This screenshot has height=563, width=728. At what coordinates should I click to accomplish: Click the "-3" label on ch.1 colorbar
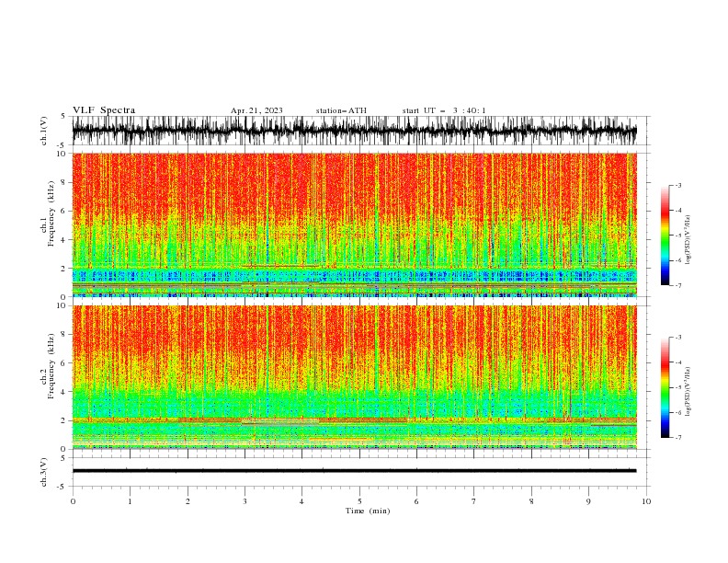(x=677, y=185)
